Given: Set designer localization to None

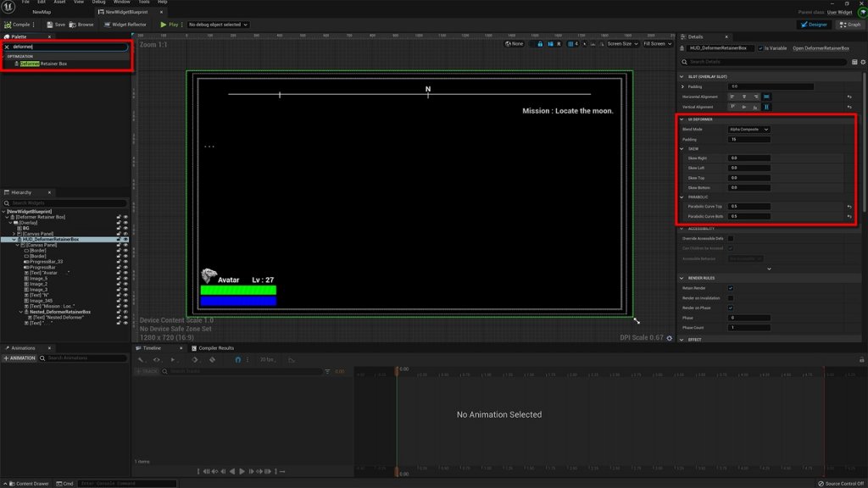Looking at the screenshot, I should coord(515,44).
